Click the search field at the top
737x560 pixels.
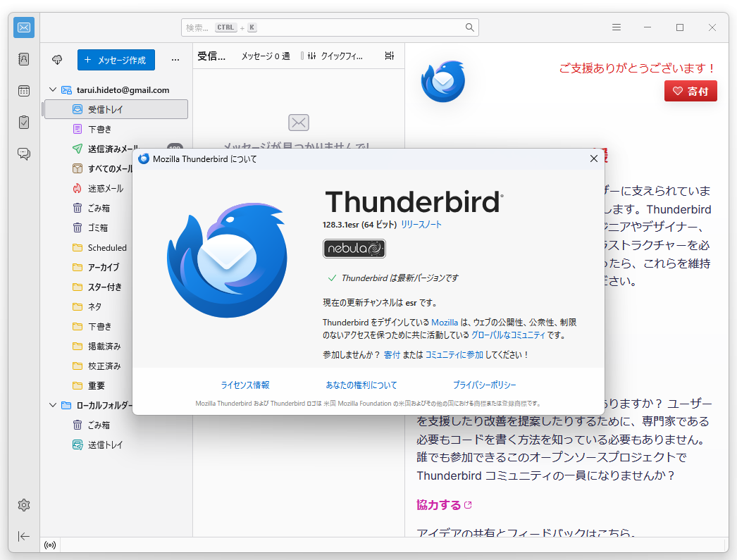329,27
